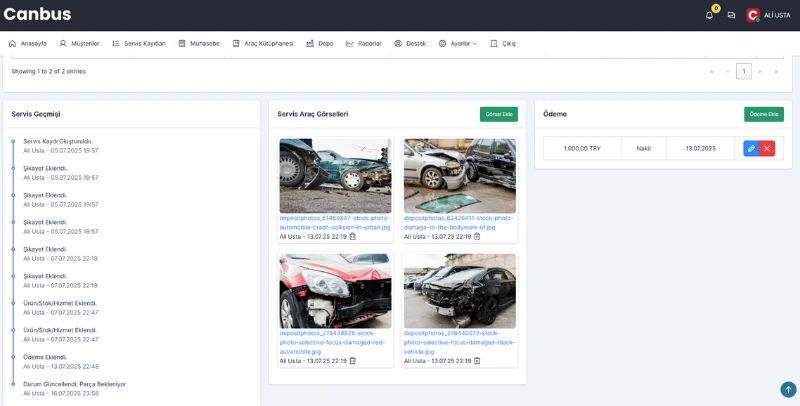Open Destek menu item
This screenshot has height=406, width=800.
410,43
